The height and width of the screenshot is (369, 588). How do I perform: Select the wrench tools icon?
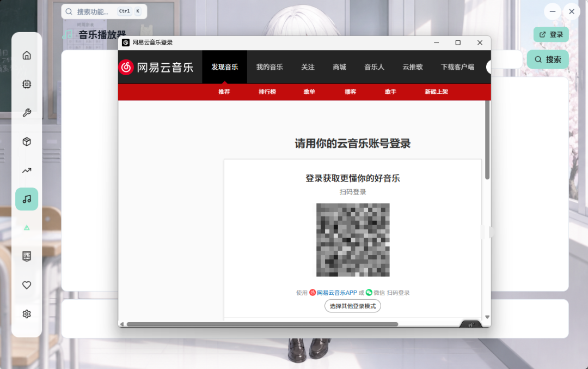[27, 113]
